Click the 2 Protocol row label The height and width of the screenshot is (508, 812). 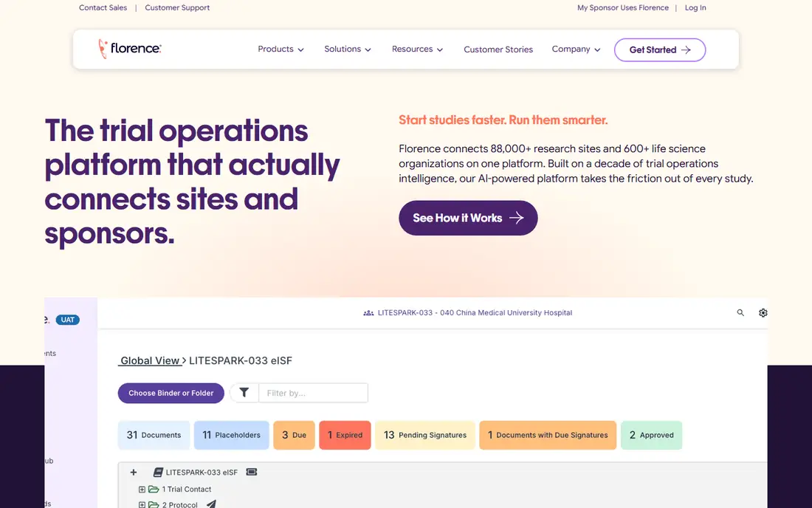pos(179,504)
